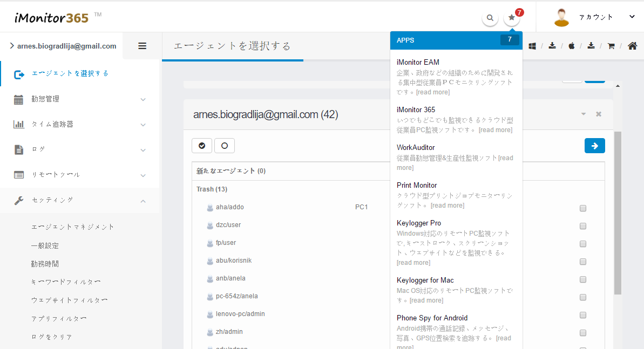Viewport: 644px width, 349px height.
Task: Open the WorkAuditor app entry
Action: pyautogui.click(x=456, y=158)
